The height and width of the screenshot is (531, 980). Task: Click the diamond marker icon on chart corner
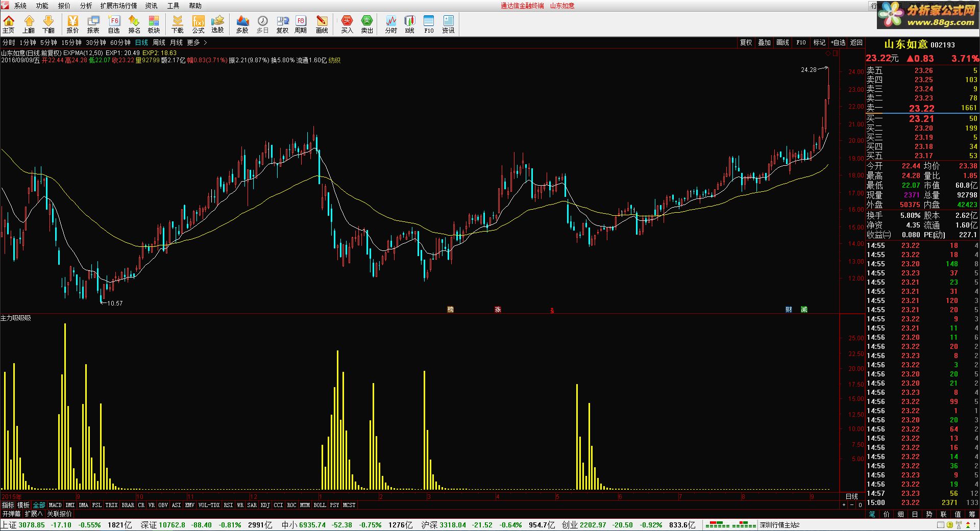coord(828,53)
